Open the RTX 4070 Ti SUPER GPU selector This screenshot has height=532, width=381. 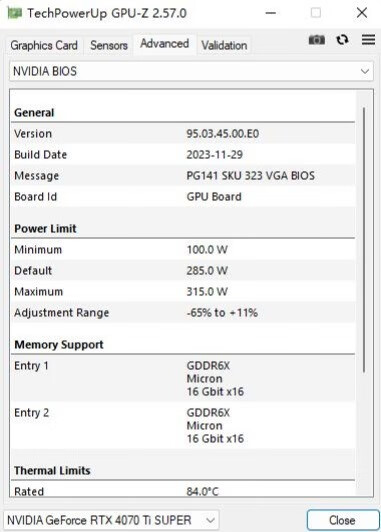coord(111,520)
